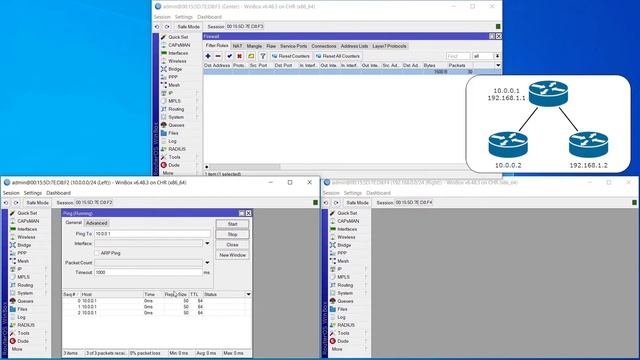The width and height of the screenshot is (640, 360).
Task: Click the Firewall horizontal scrollbar
Action: tap(245, 167)
